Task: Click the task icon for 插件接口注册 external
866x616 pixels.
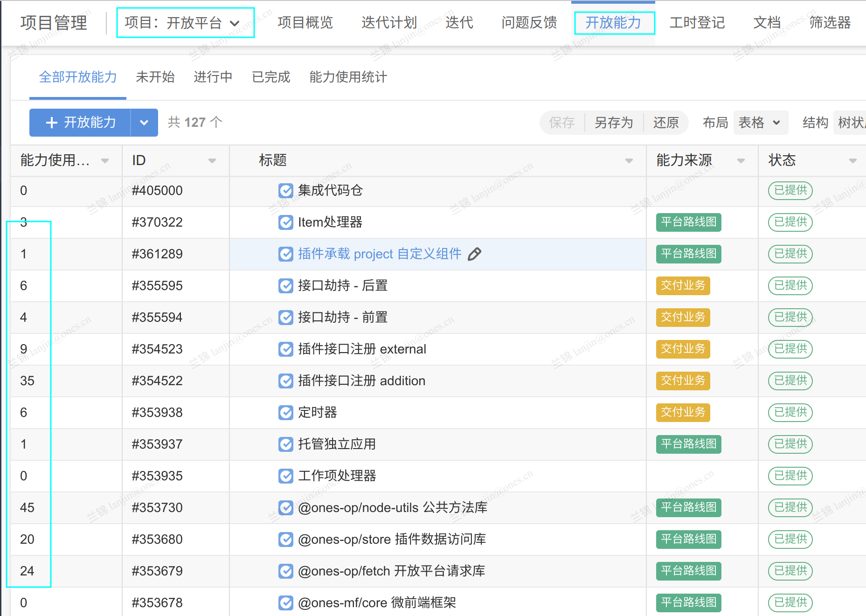Action: [x=285, y=349]
